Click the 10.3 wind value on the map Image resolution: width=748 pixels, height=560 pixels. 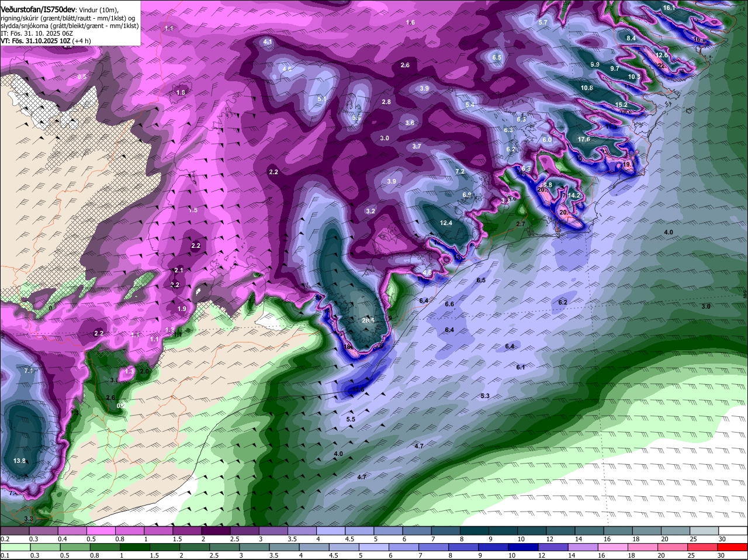[634, 77]
